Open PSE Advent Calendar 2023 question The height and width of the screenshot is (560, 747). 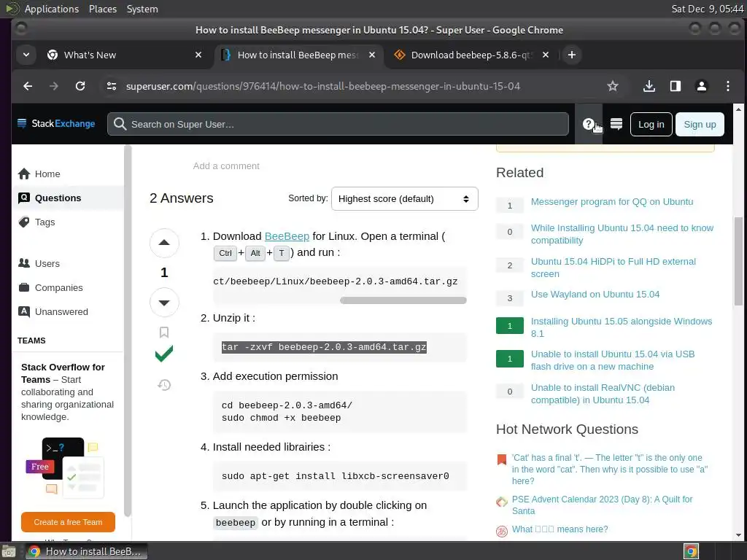tap(602, 505)
